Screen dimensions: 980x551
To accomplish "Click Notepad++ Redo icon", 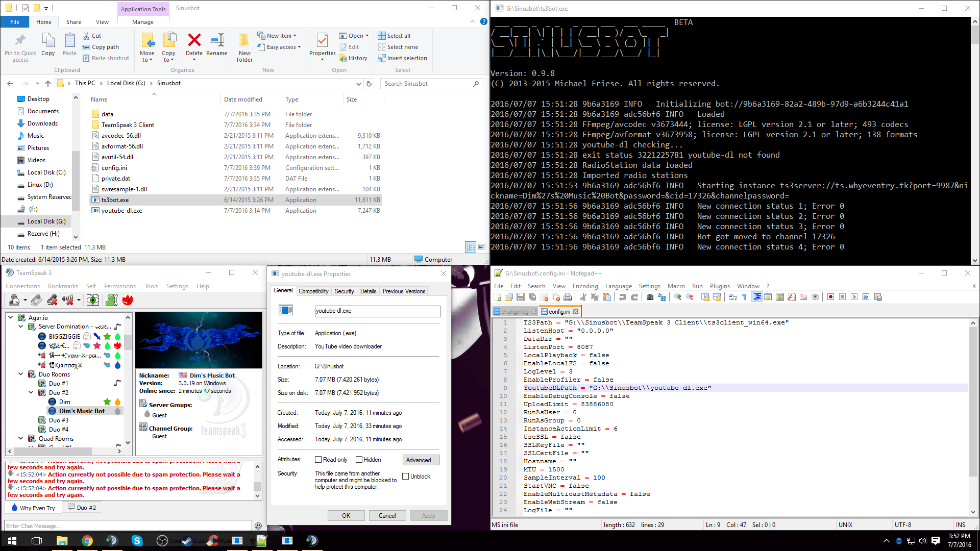I will point(634,297).
